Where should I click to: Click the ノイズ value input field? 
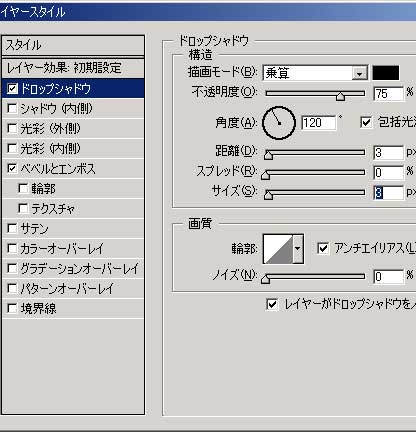pyautogui.click(x=388, y=277)
